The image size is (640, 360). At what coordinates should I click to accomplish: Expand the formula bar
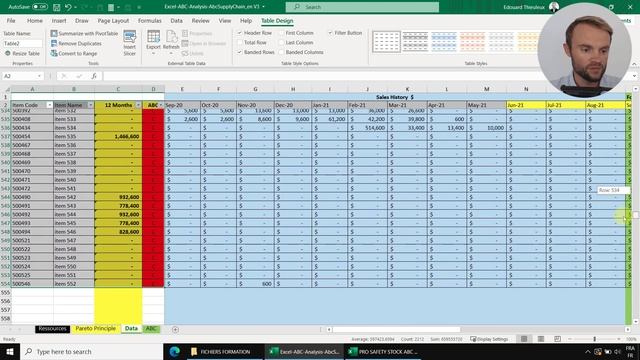tap(634, 76)
